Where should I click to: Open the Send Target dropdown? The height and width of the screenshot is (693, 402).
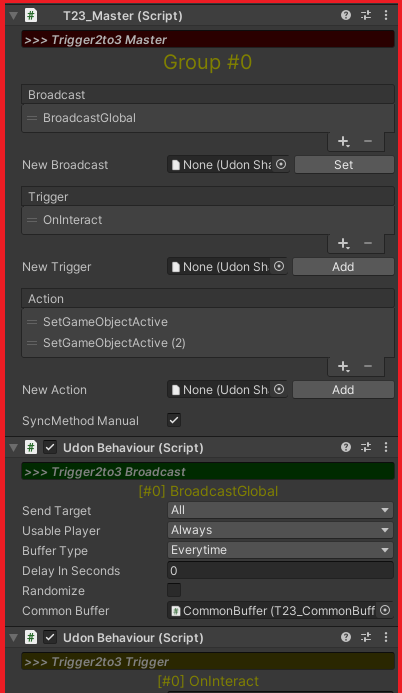[281, 510]
